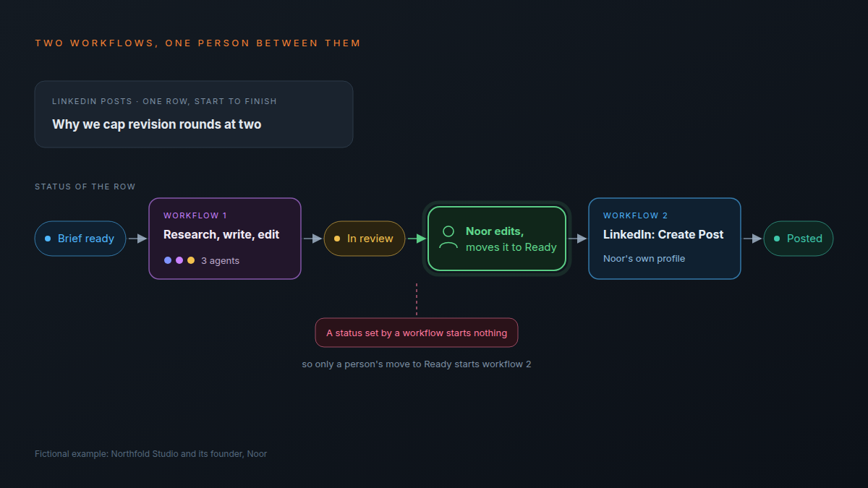This screenshot has height=488, width=868.
Task: Click the 'LINKEDIN POSTS · ONE ROW, START TO FINISH' label
Action: pos(164,101)
